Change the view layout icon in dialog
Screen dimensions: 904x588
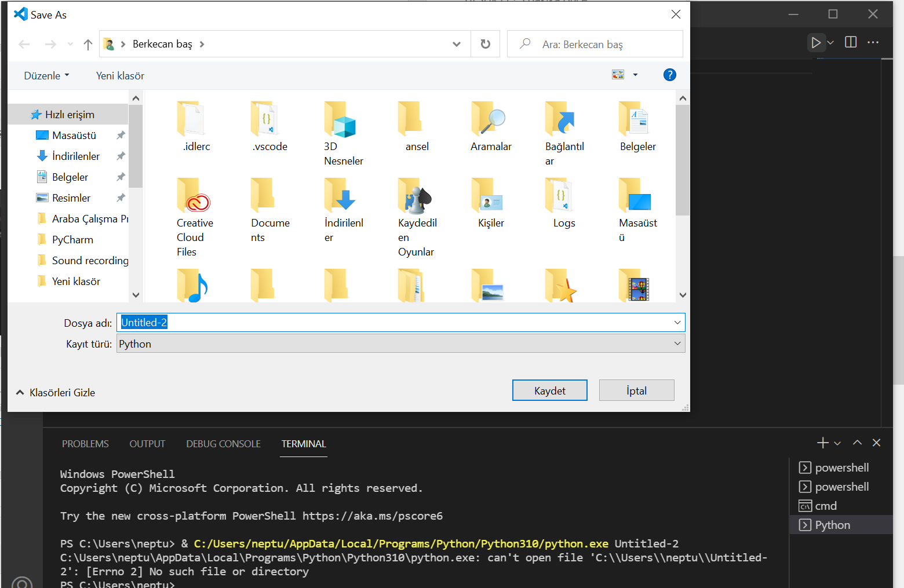[x=618, y=75]
